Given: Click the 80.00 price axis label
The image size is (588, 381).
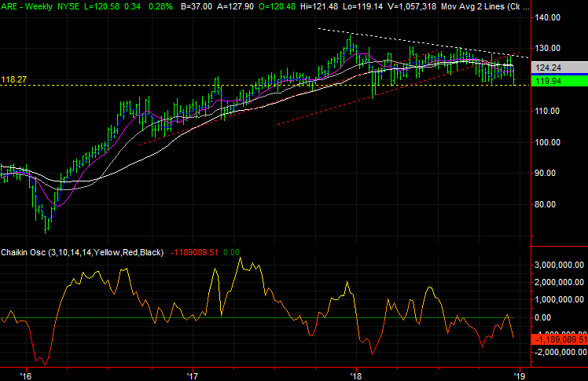Looking at the screenshot, I should pos(547,204).
